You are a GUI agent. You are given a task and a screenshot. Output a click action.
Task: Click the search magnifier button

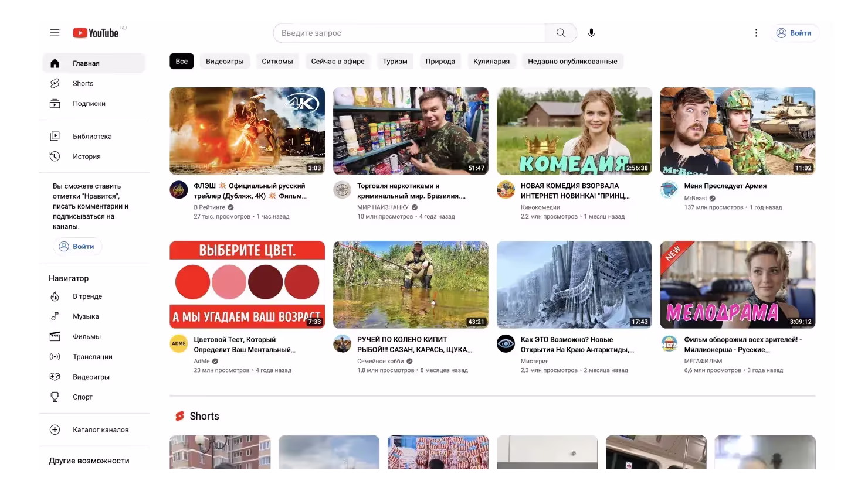click(561, 33)
